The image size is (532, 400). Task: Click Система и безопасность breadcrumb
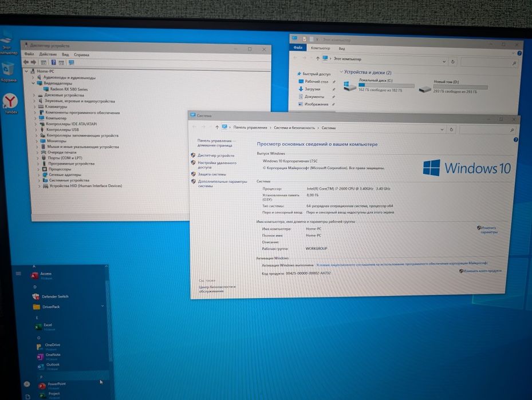(x=294, y=128)
